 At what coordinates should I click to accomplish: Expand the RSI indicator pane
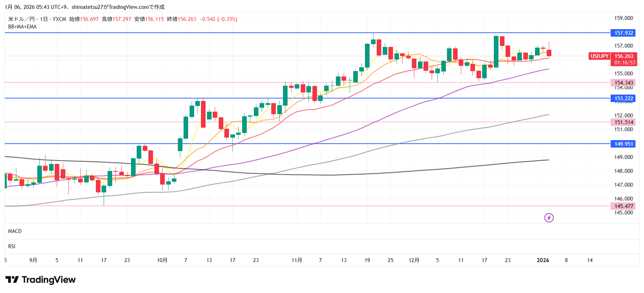click(x=12, y=246)
